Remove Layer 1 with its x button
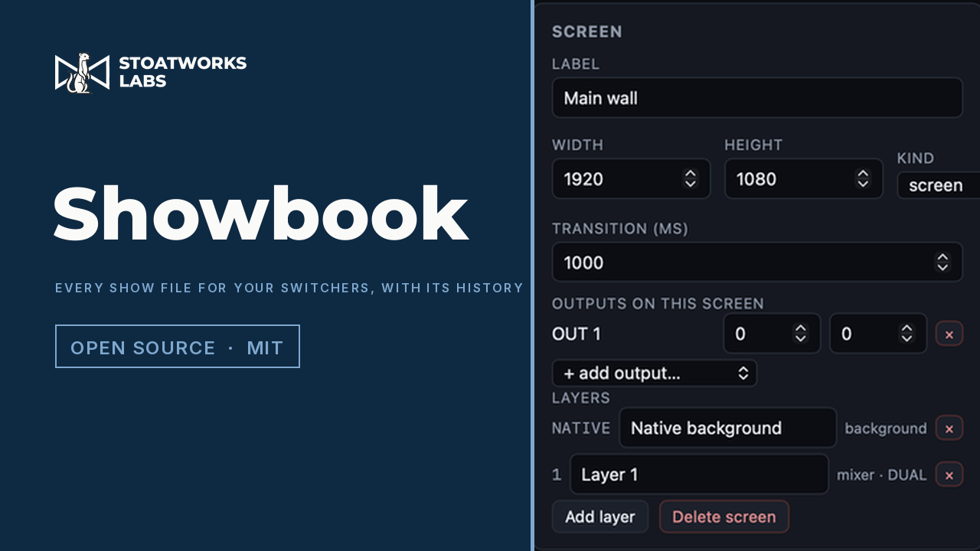This screenshot has width=980, height=551. (949, 475)
